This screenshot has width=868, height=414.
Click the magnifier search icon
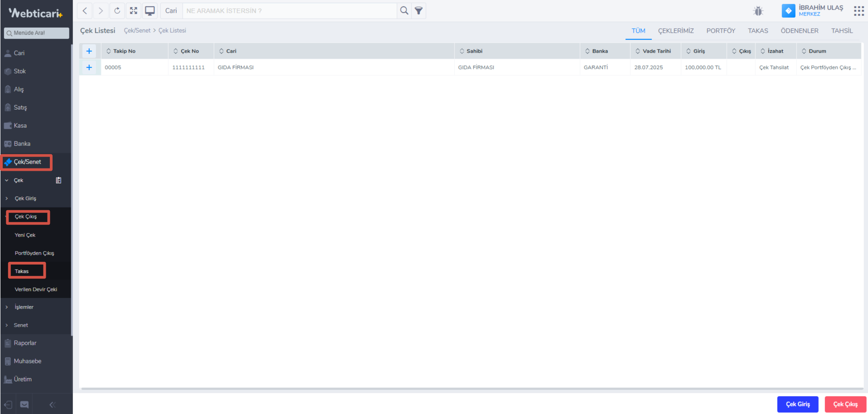(x=404, y=10)
